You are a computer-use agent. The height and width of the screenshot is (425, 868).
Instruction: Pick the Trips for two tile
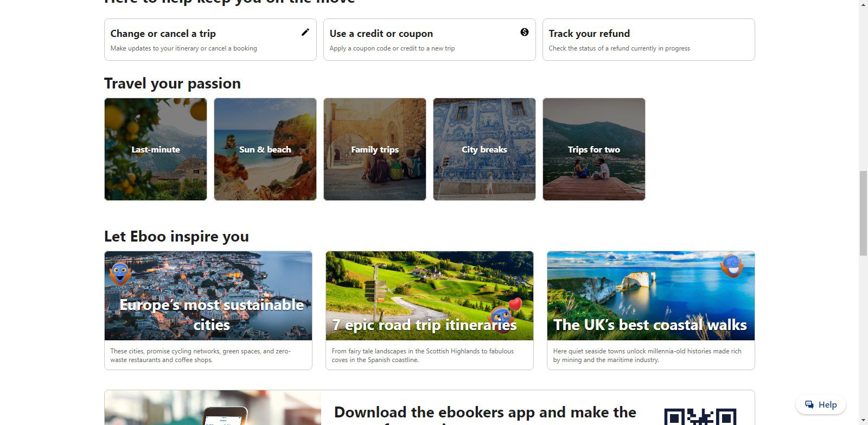[594, 149]
